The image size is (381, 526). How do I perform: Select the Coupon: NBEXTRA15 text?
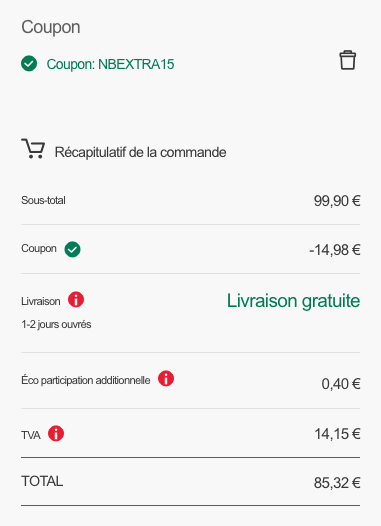(x=110, y=64)
